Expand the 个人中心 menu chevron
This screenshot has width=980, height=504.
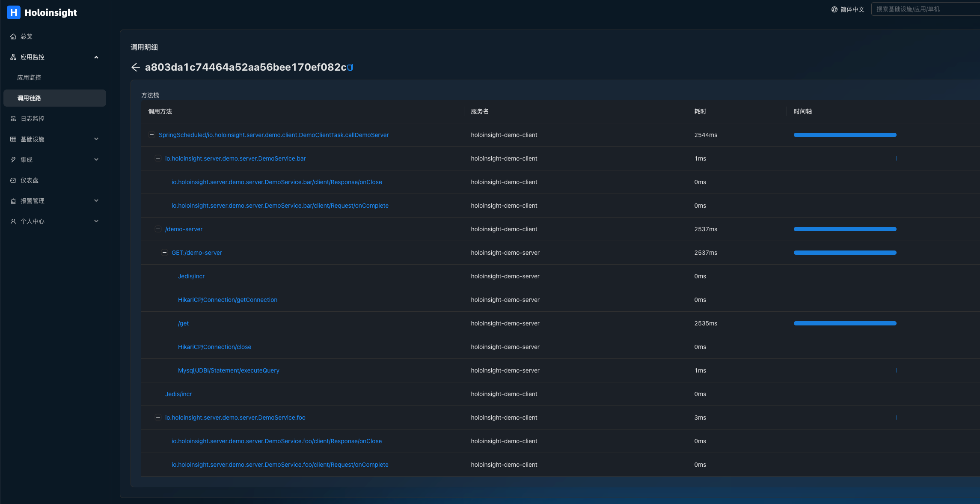pos(96,221)
